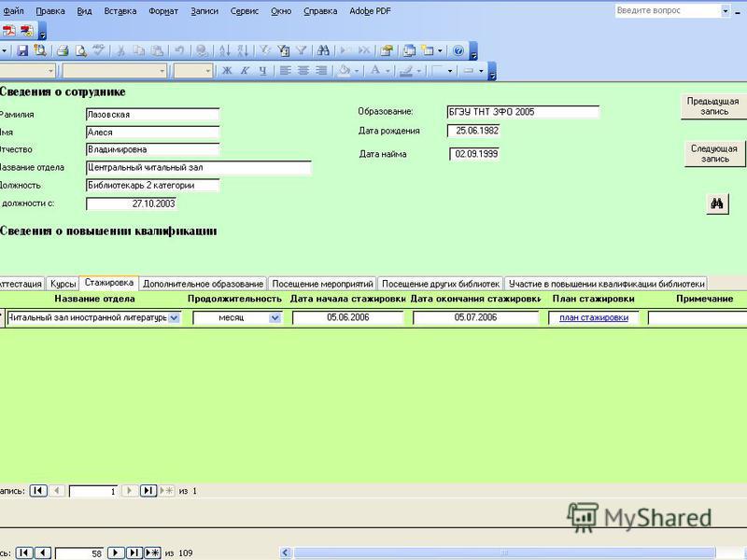Toggle underline formatting (Ч)

point(262,71)
